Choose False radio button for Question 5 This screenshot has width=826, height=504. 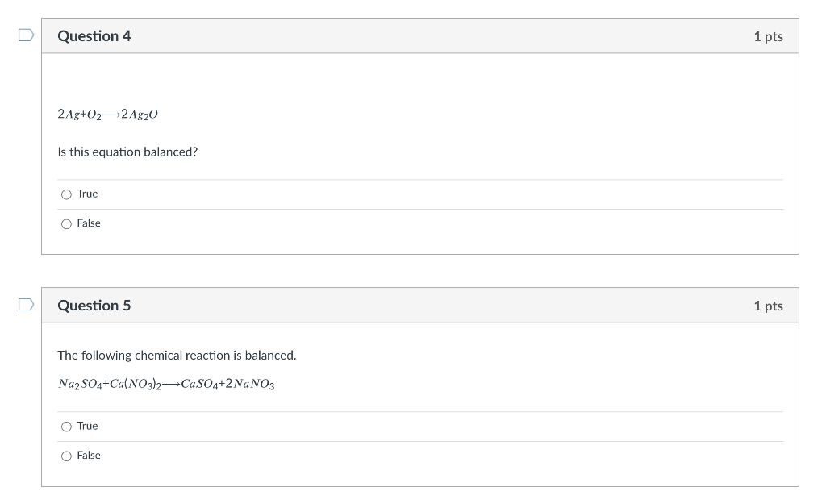pos(66,456)
